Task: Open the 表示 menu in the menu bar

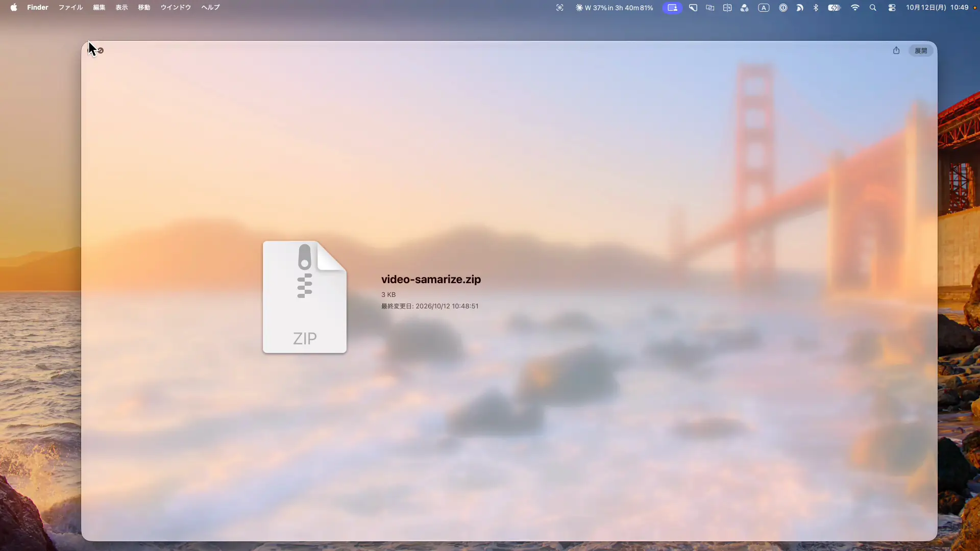Action: point(121,8)
